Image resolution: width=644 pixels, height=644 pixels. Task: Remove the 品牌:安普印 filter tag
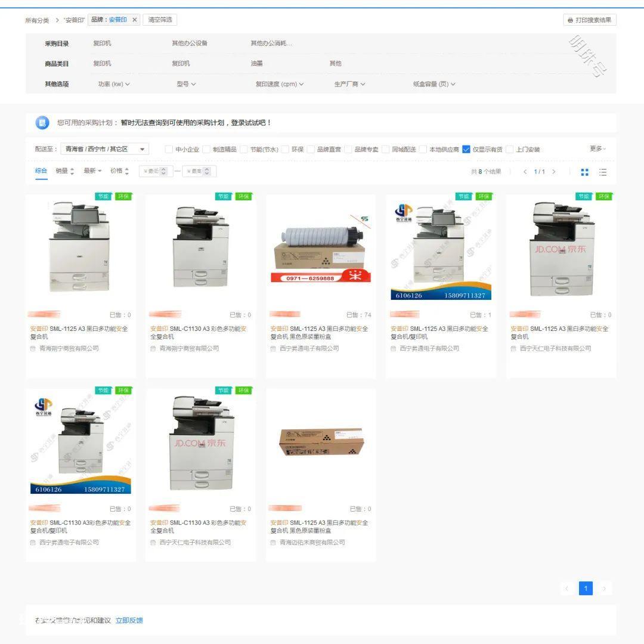pos(134,20)
